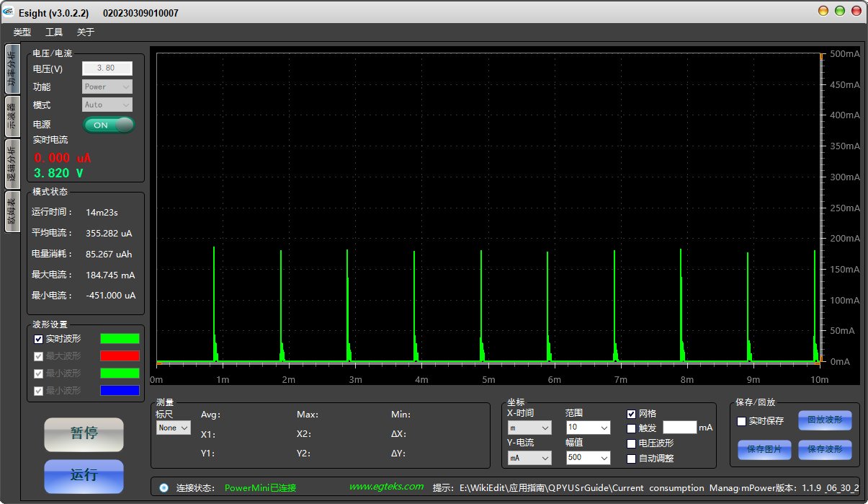
Task: Click the 运行 run button
Action: [84, 475]
